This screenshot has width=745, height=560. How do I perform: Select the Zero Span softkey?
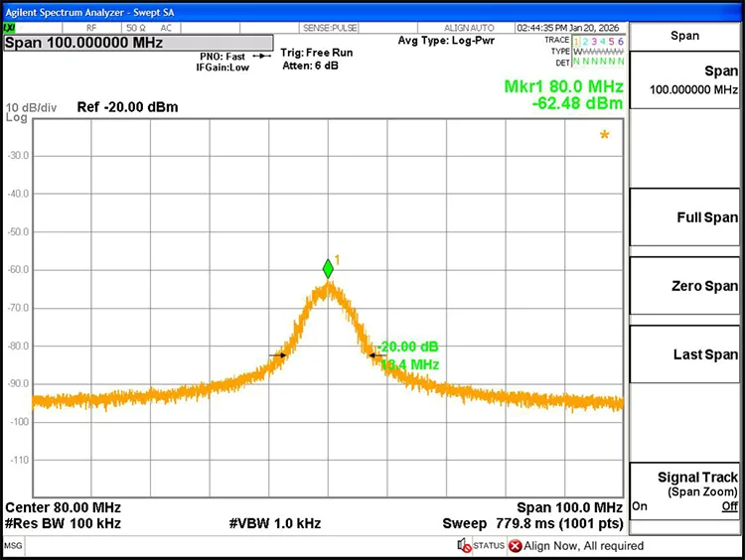pos(684,286)
